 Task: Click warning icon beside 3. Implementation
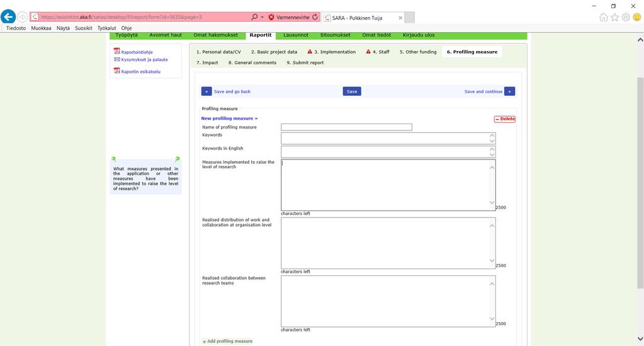(x=310, y=52)
